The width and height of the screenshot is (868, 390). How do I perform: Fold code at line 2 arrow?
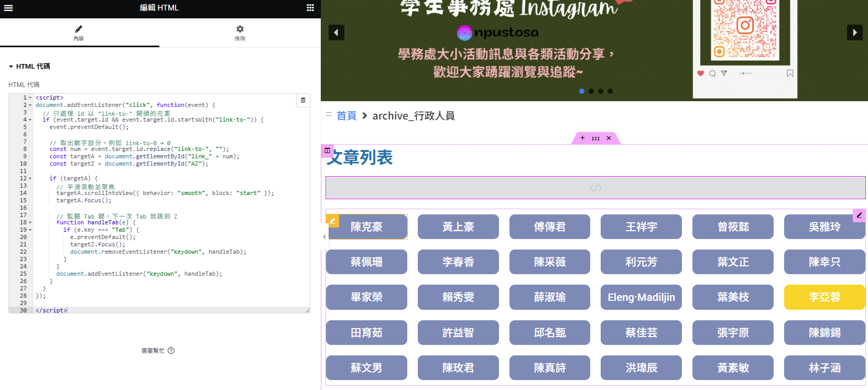click(30, 105)
